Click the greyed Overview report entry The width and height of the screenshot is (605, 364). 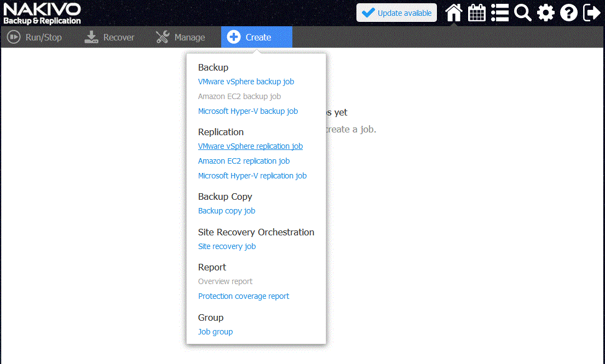[x=225, y=281]
